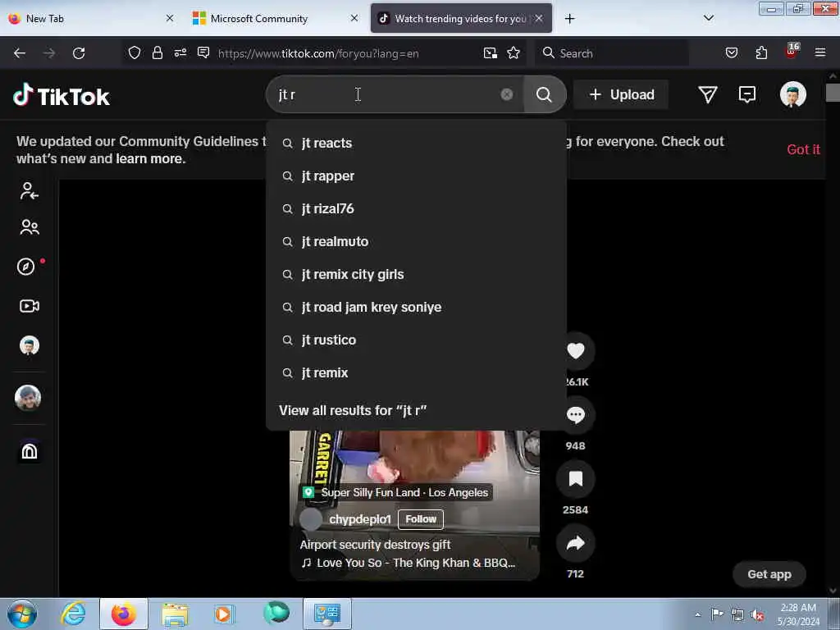Open followed account avatar photo in sidebar
Screen dimensions: 840x630
click(x=28, y=398)
